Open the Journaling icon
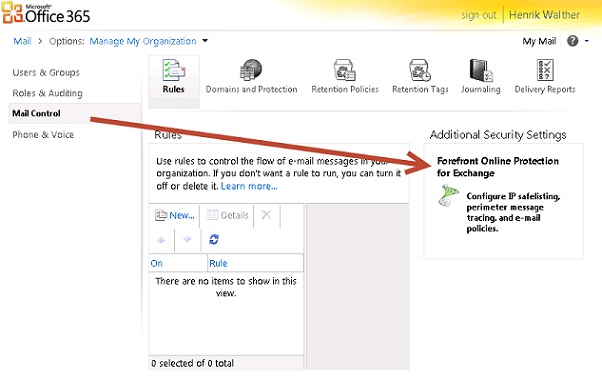This screenshot has height=380, width=602. (481, 70)
